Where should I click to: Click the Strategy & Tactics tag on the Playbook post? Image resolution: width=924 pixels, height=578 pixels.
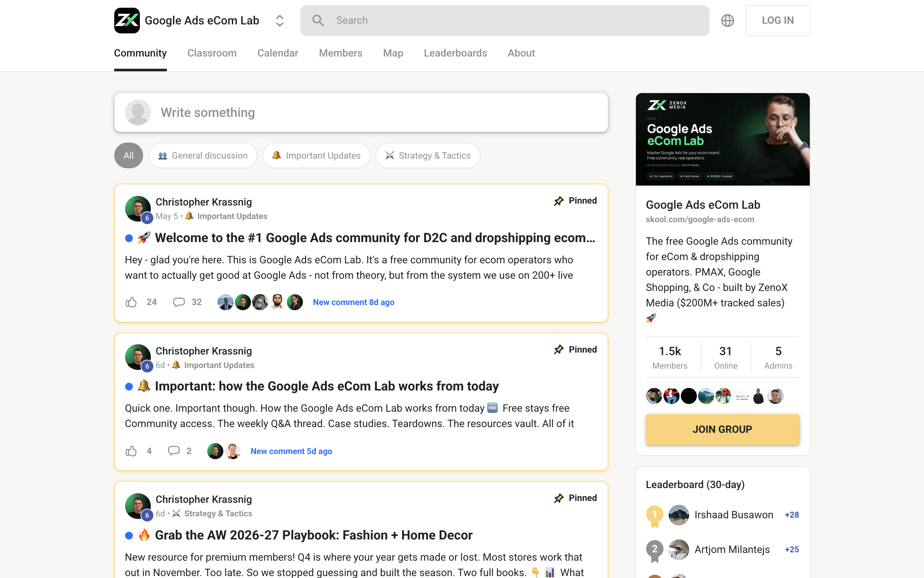(218, 514)
